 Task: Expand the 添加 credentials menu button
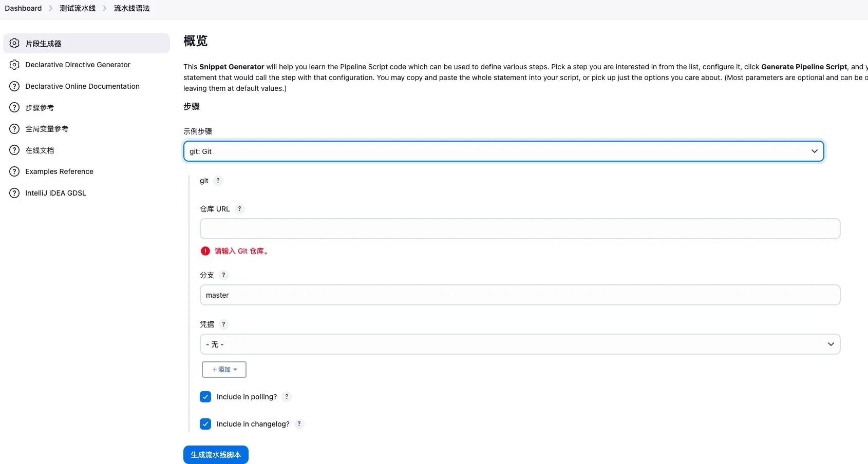(224, 370)
